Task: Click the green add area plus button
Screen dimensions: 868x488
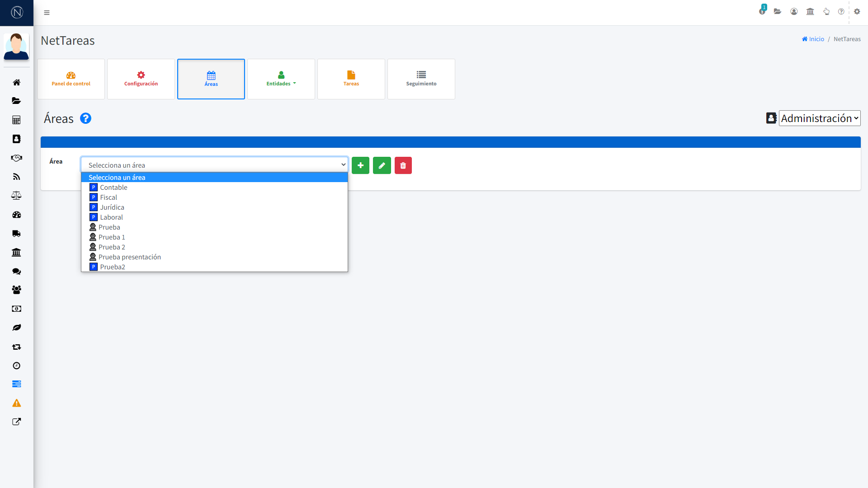Action: click(360, 165)
